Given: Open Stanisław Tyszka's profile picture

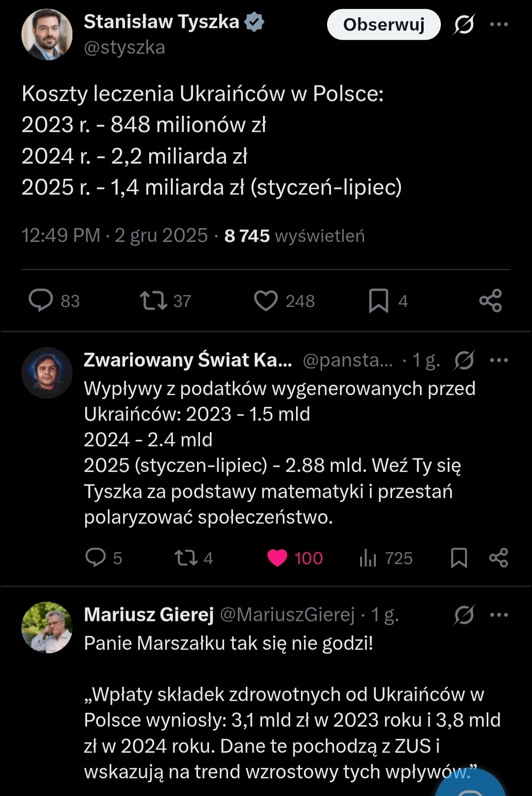Looking at the screenshot, I should coord(47,34).
